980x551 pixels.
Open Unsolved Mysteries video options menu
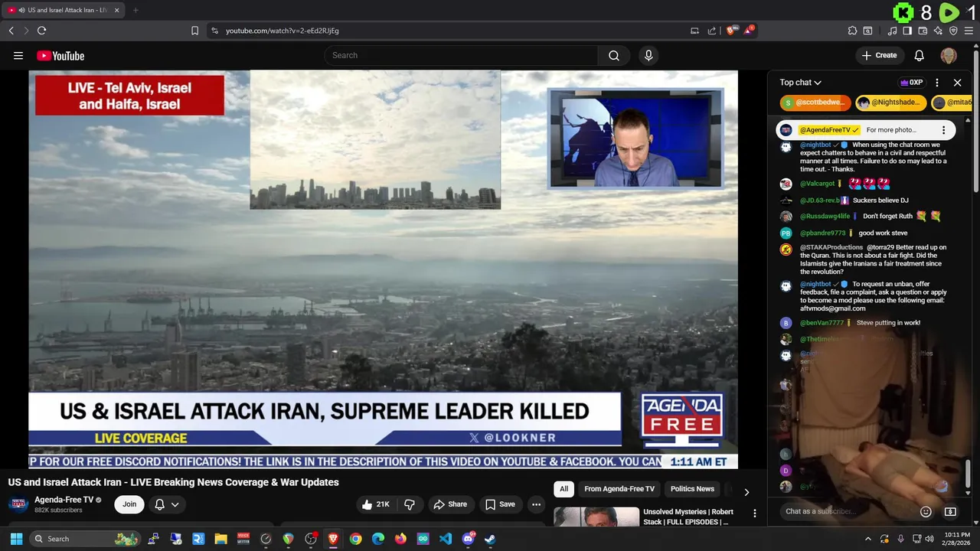pos(754,514)
